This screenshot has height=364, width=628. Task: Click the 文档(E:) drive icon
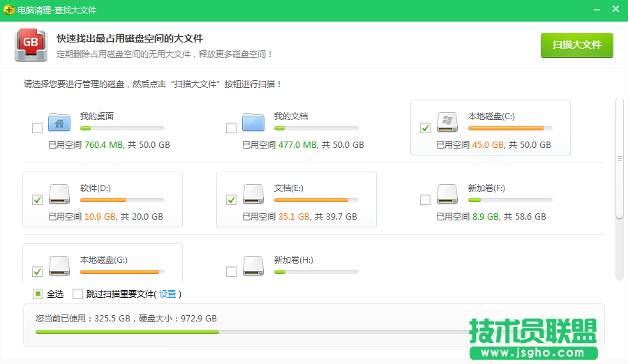[253, 194]
